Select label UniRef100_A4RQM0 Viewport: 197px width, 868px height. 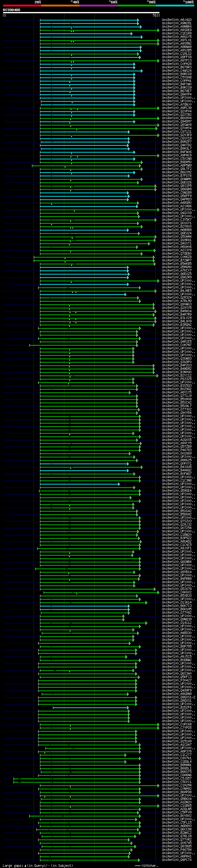point(177,203)
